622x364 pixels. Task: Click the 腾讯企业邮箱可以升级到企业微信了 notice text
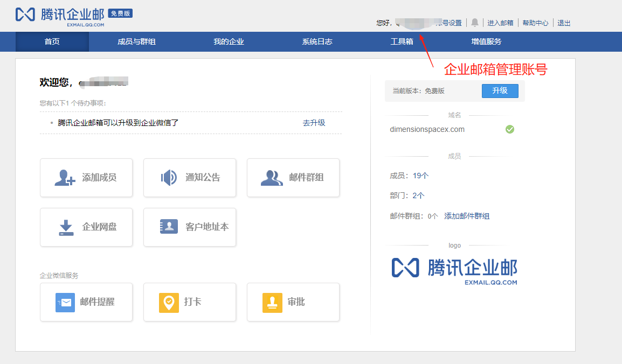[x=118, y=123]
